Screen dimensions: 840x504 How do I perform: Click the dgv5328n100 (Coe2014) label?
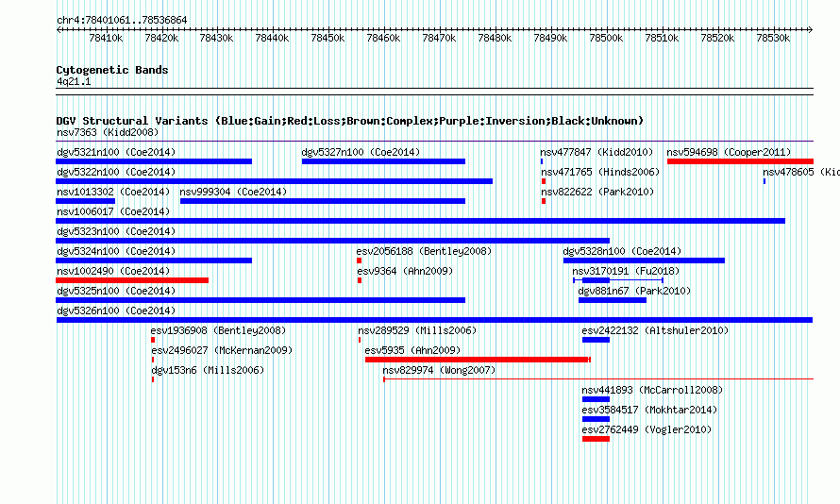point(622,251)
